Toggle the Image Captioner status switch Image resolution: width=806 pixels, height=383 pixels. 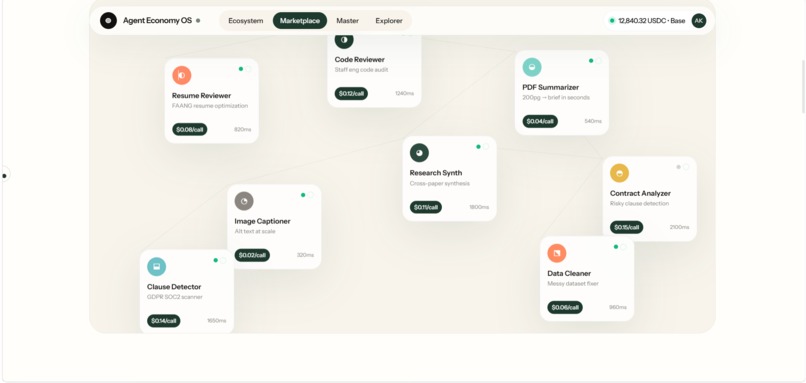(307, 195)
